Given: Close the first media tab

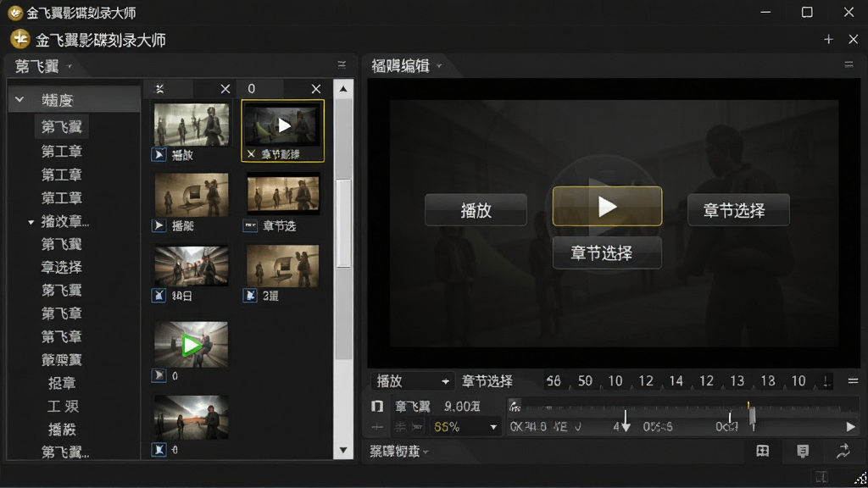Looking at the screenshot, I should (225, 88).
